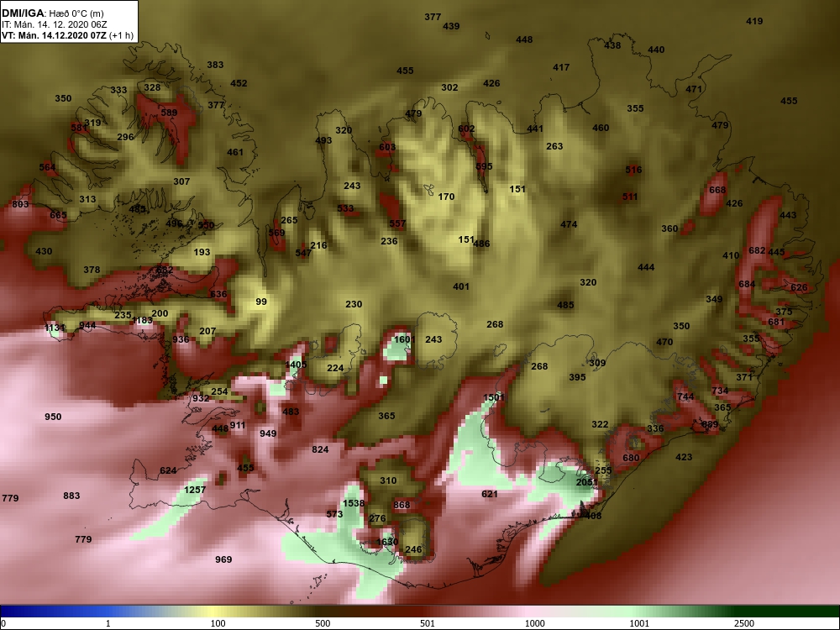Click the 969 value in the southwest
Screen dimensions: 840x630
[223, 559]
